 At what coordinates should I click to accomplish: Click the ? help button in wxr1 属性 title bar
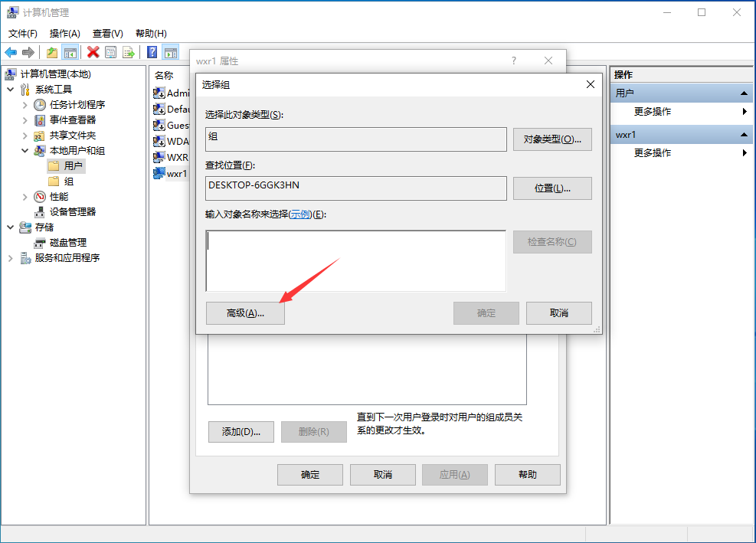513,61
